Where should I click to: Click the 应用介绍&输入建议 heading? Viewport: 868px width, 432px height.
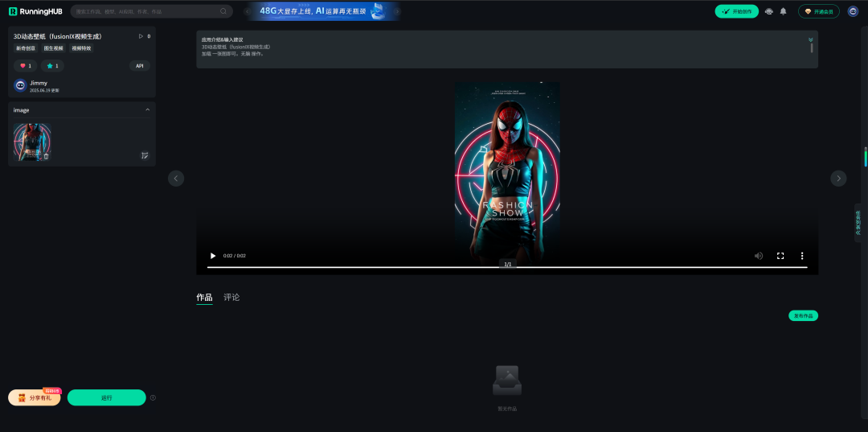222,40
